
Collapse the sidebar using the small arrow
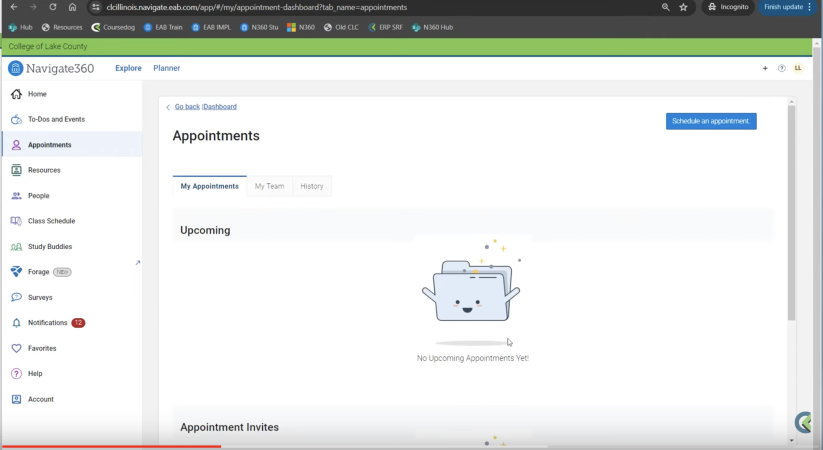[x=137, y=262]
